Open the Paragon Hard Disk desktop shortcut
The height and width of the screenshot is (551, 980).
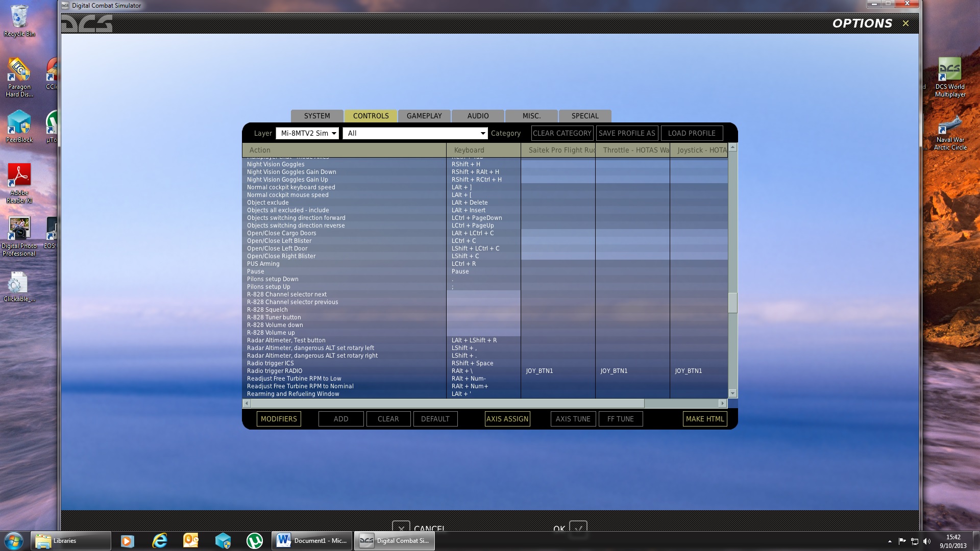19,78
